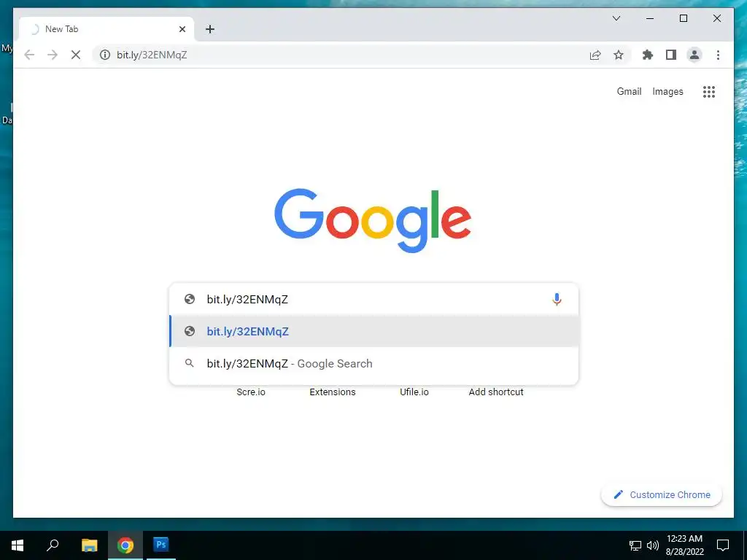This screenshot has height=560, width=747.
Task: Open the notification center icon
Action: coord(723,545)
